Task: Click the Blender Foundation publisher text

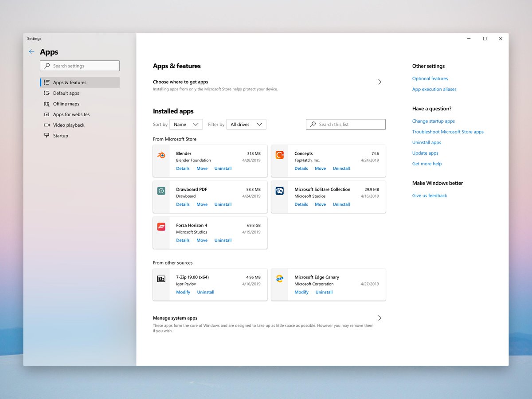Action: 193,160
